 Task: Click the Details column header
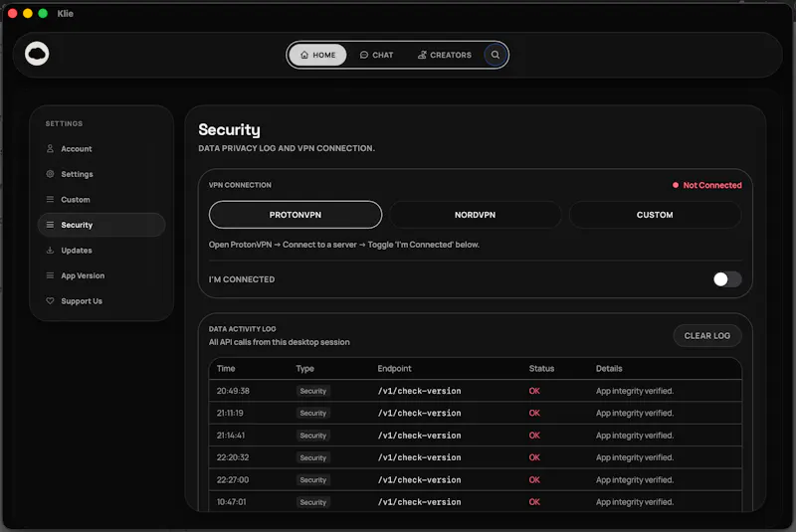(609, 368)
